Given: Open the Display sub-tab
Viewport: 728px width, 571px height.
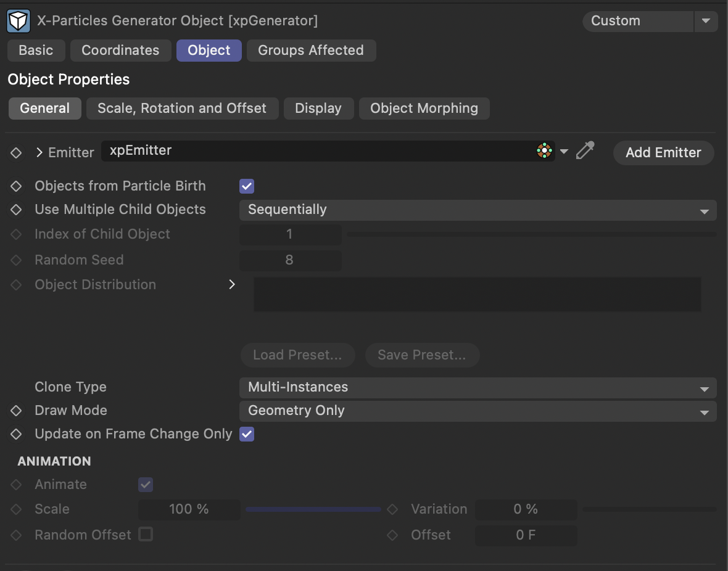Looking at the screenshot, I should point(318,108).
